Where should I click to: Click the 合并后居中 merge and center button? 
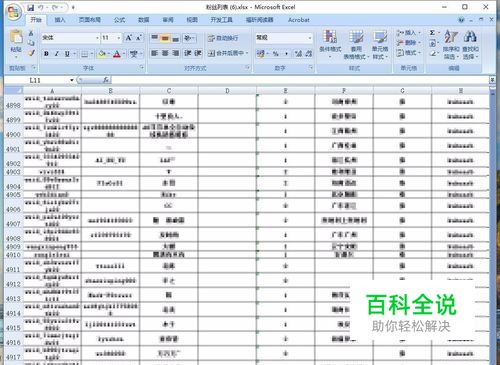point(228,53)
